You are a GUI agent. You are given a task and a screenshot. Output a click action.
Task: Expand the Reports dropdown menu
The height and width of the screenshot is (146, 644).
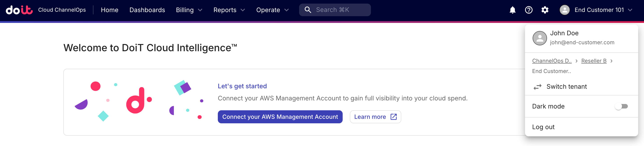pos(229,10)
